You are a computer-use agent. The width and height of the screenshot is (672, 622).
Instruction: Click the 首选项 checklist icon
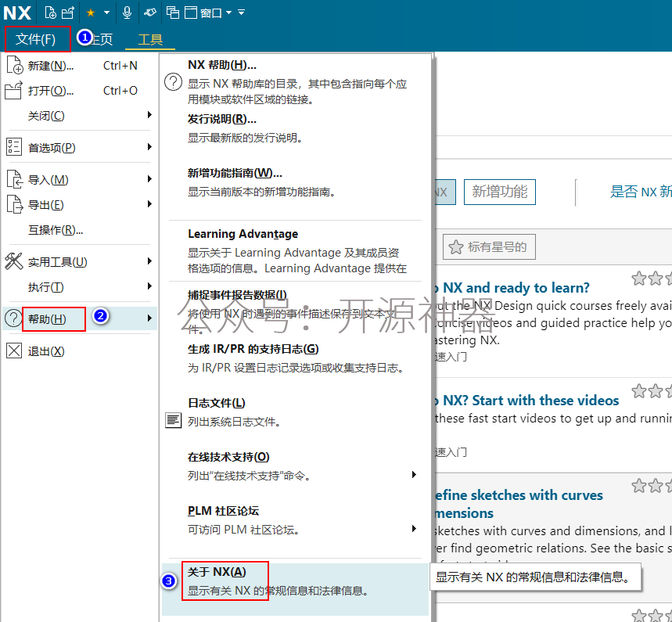(x=14, y=147)
